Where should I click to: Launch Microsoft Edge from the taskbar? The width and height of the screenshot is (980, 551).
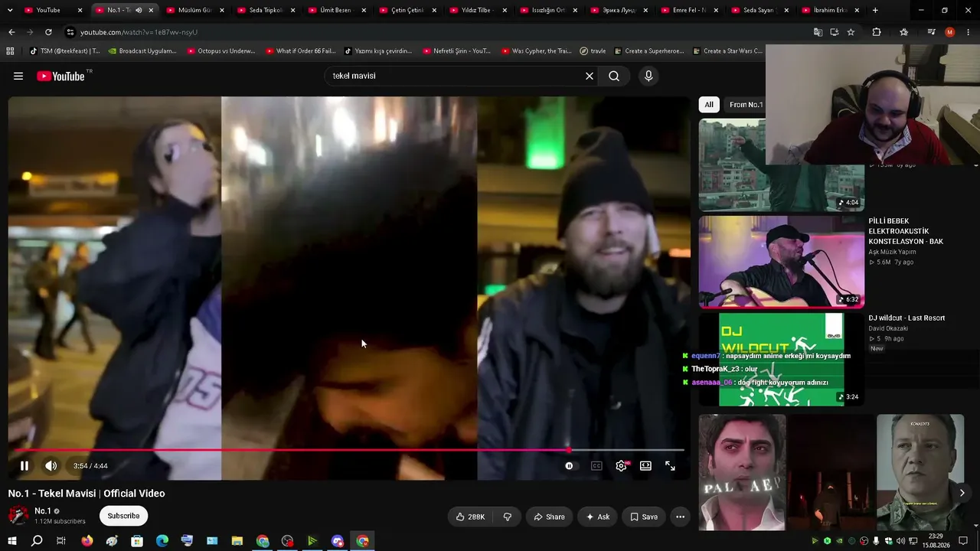[x=162, y=541]
